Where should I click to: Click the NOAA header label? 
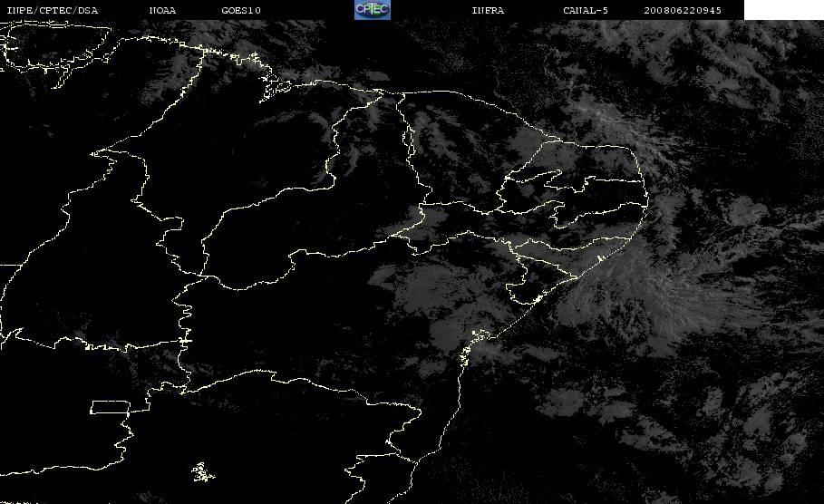pyautogui.click(x=162, y=11)
